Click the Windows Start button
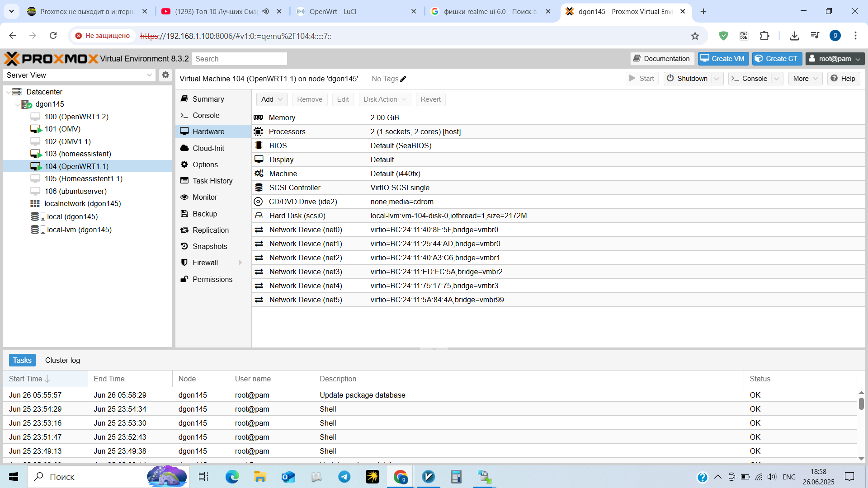Viewport: 868px width, 488px height. coord(14,477)
